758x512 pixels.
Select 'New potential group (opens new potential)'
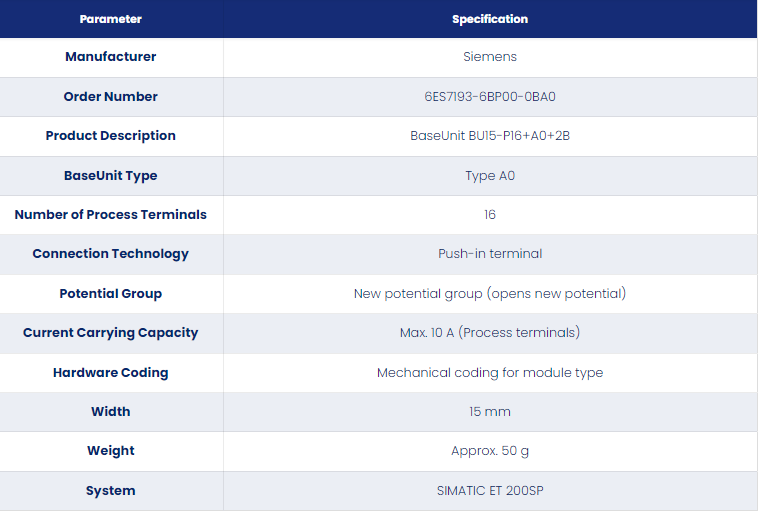[x=490, y=293]
